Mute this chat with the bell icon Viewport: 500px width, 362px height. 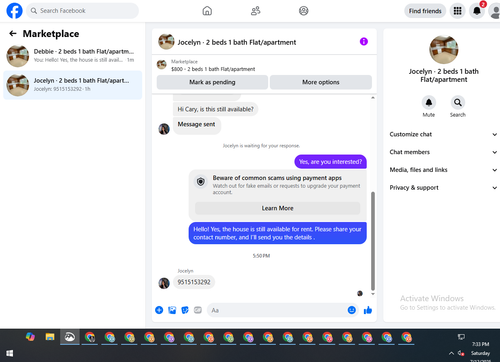pos(429,102)
